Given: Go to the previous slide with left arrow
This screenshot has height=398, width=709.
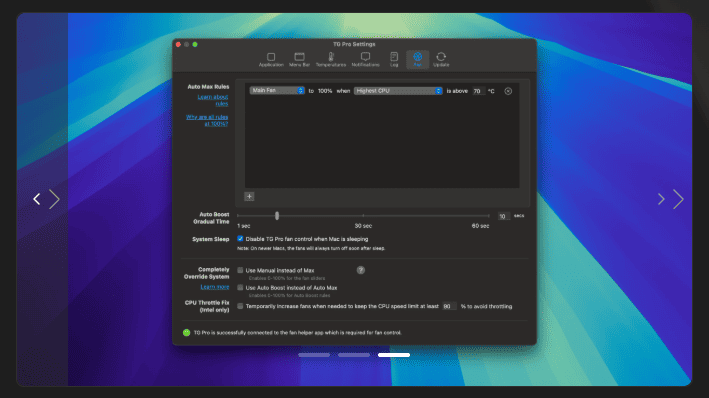Looking at the screenshot, I should (37, 199).
